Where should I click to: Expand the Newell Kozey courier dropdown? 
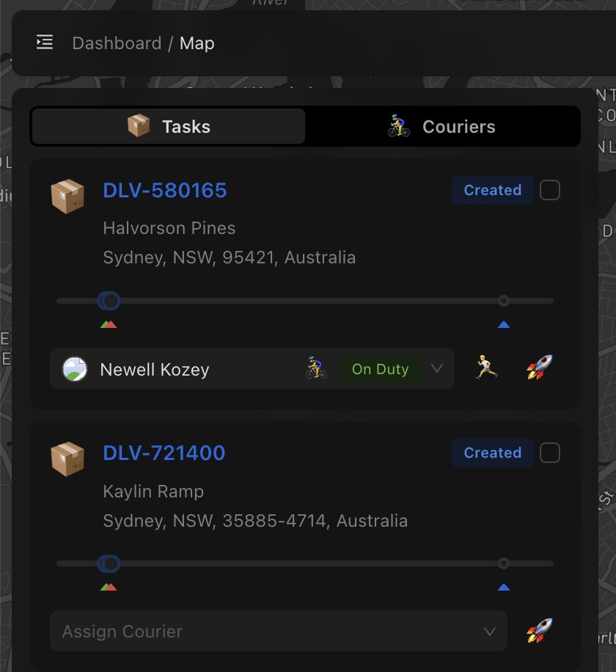(437, 368)
